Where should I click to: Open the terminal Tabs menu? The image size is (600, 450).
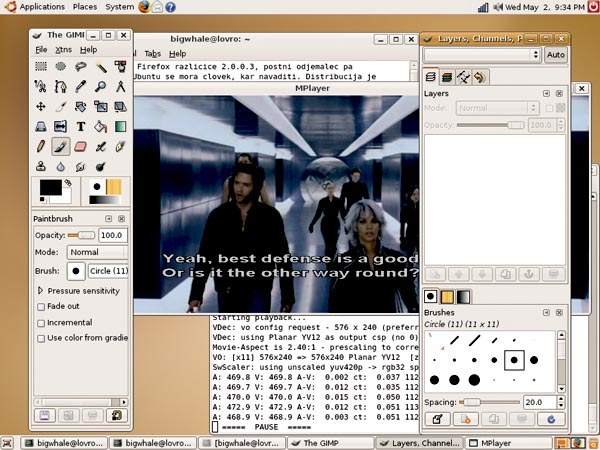(152, 54)
